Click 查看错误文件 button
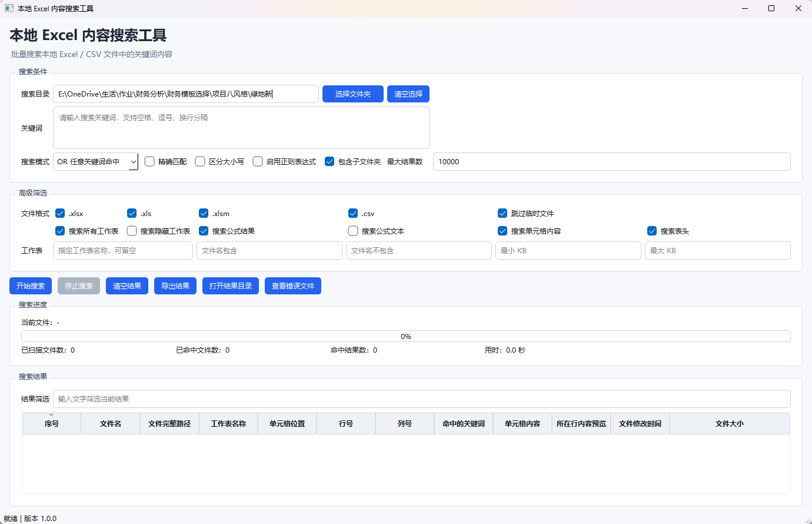This screenshot has width=812, height=524. tap(293, 286)
